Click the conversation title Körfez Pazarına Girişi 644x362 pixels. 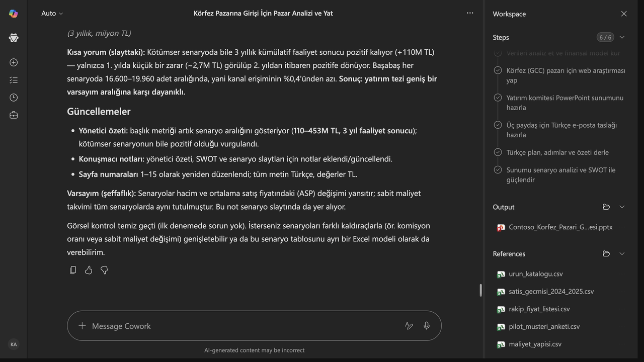(x=263, y=14)
